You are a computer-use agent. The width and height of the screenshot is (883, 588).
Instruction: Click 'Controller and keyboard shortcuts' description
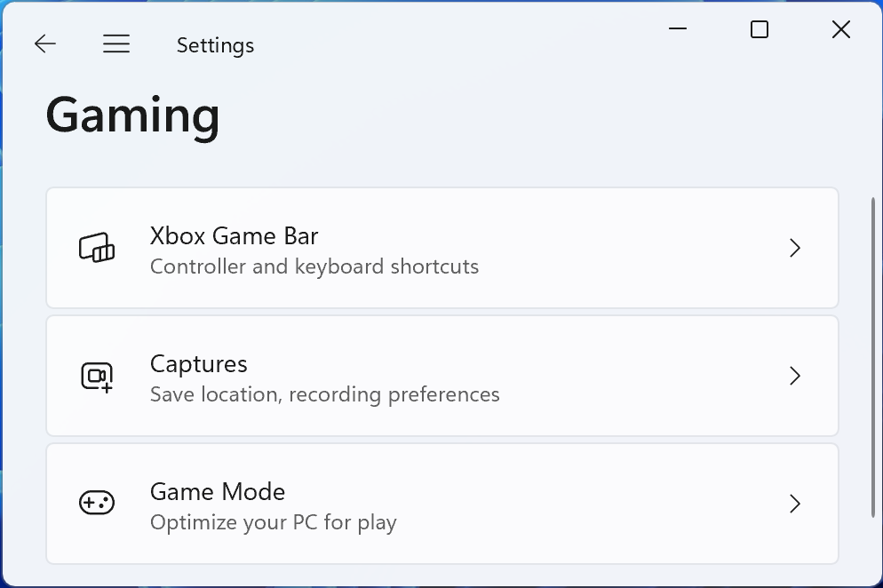(314, 266)
